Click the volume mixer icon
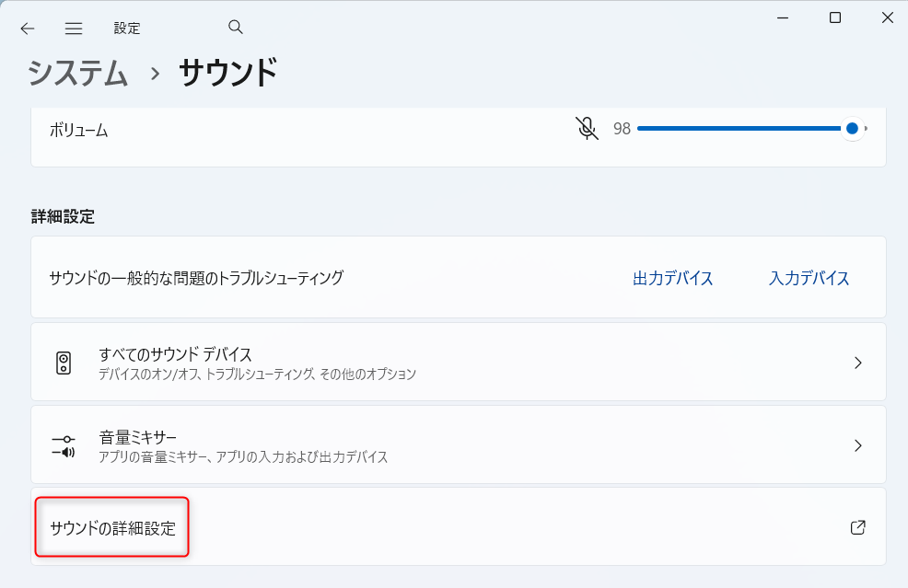The image size is (908, 588). point(64,445)
